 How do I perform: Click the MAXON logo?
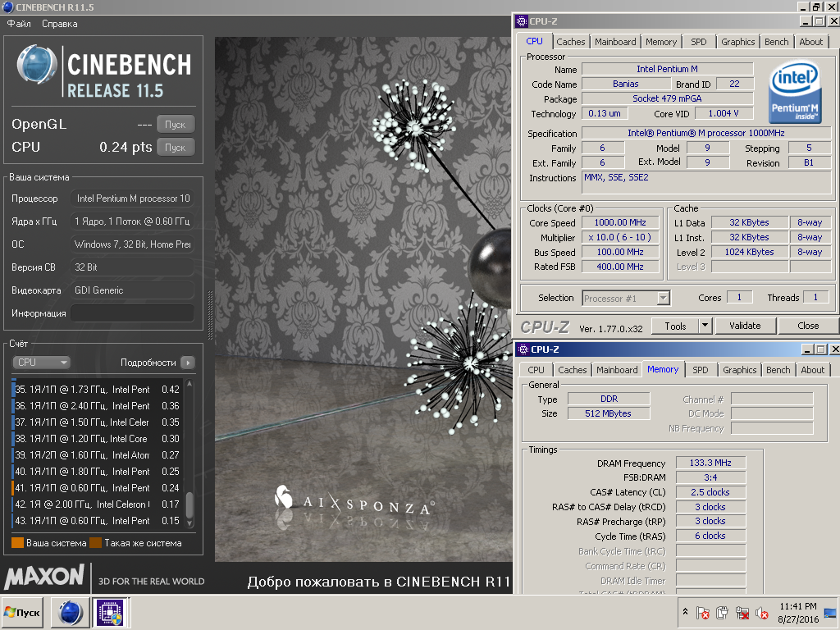pos(44,577)
